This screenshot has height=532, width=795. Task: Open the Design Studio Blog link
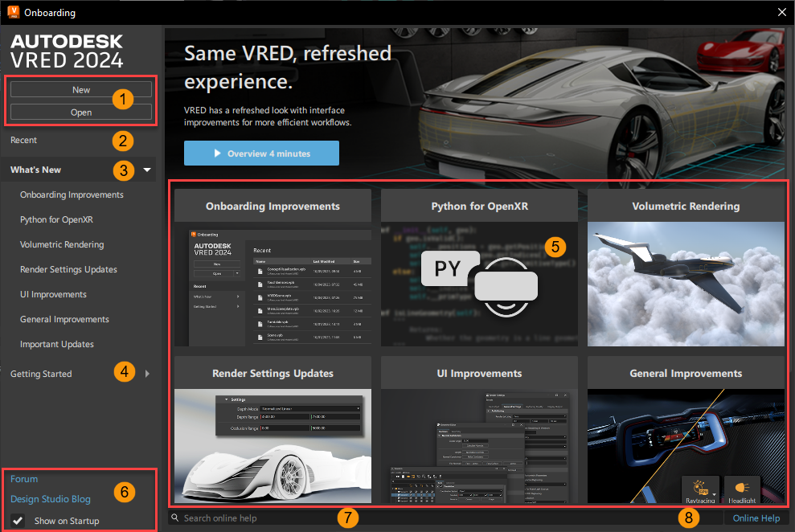pos(50,499)
